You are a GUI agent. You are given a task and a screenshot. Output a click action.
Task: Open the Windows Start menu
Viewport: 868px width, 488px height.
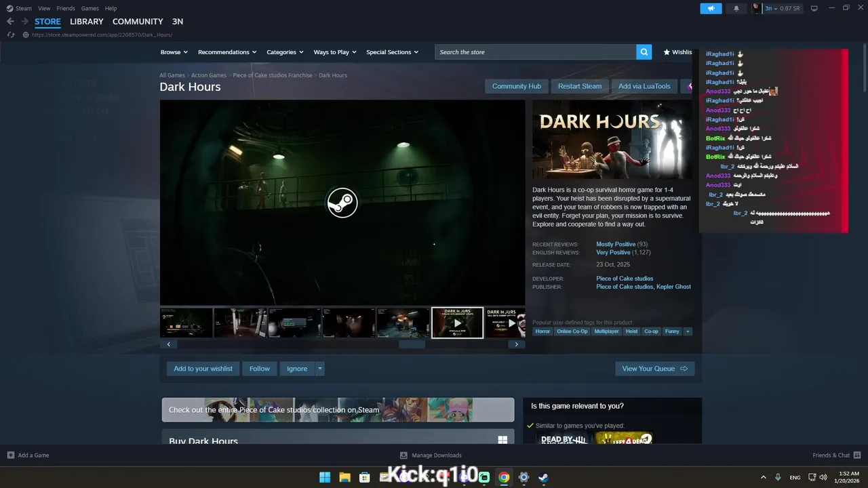pos(325,477)
